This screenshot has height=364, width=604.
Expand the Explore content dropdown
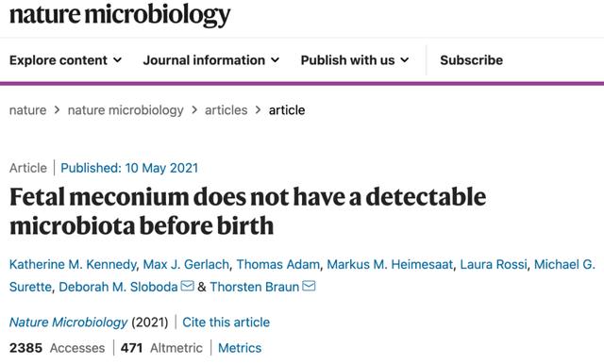coord(65,60)
